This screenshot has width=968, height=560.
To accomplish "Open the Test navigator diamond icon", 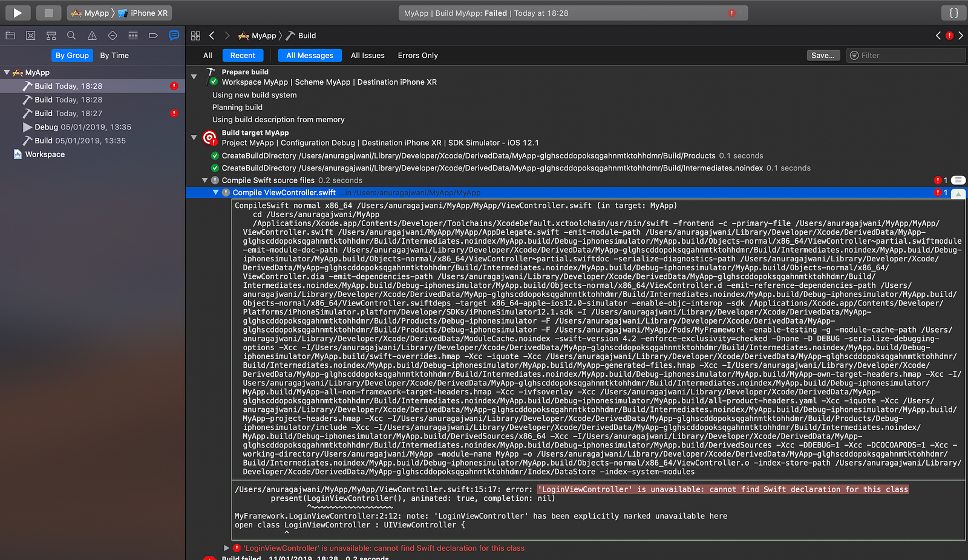I will [113, 36].
